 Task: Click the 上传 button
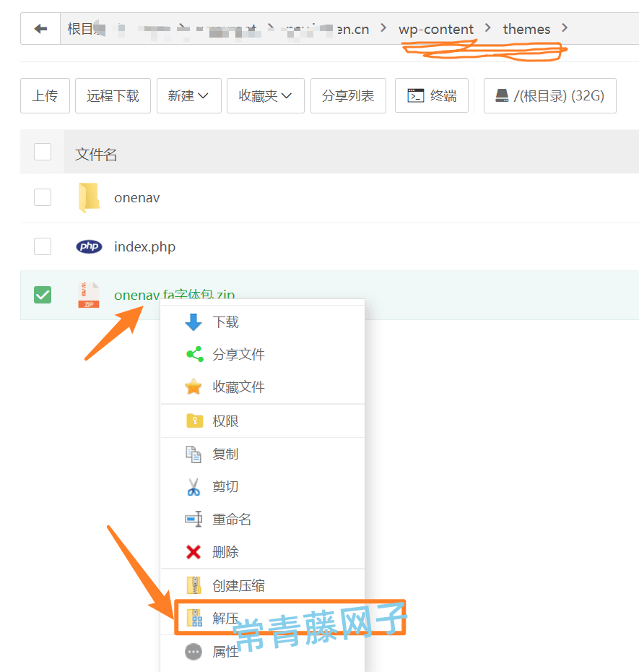45,95
